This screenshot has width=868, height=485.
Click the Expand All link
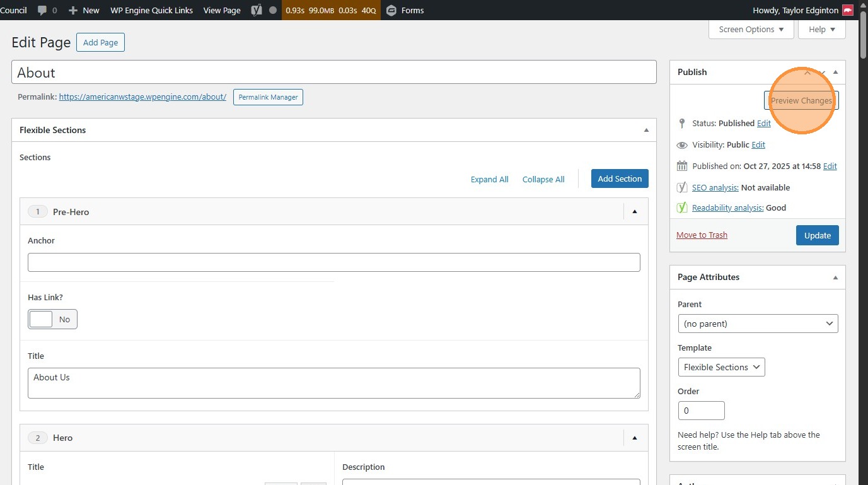489,179
